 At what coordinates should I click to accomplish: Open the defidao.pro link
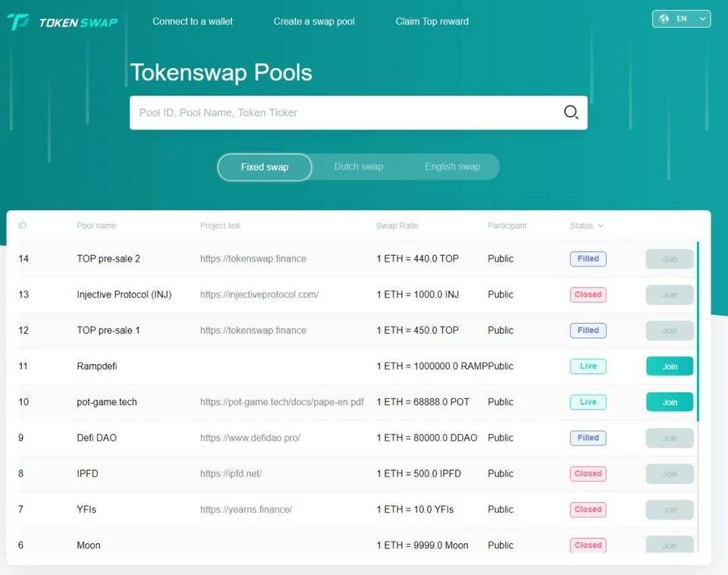(x=250, y=438)
